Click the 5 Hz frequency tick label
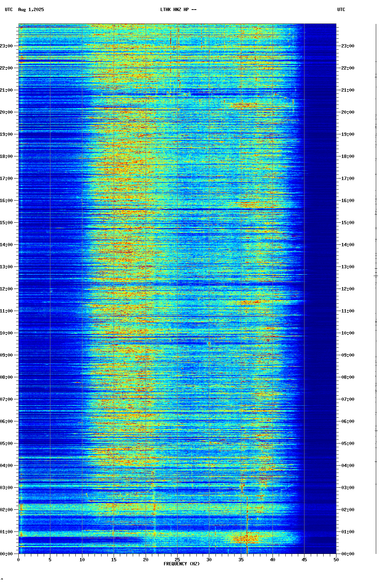Screen dimensions: 392x583 pos(50,560)
